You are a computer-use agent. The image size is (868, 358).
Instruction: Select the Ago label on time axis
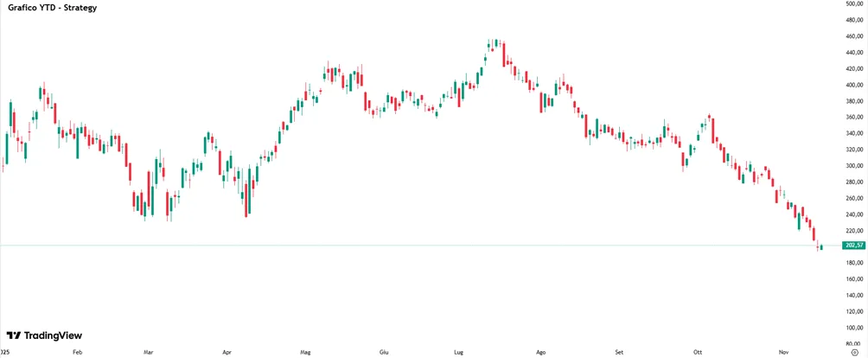(541, 351)
